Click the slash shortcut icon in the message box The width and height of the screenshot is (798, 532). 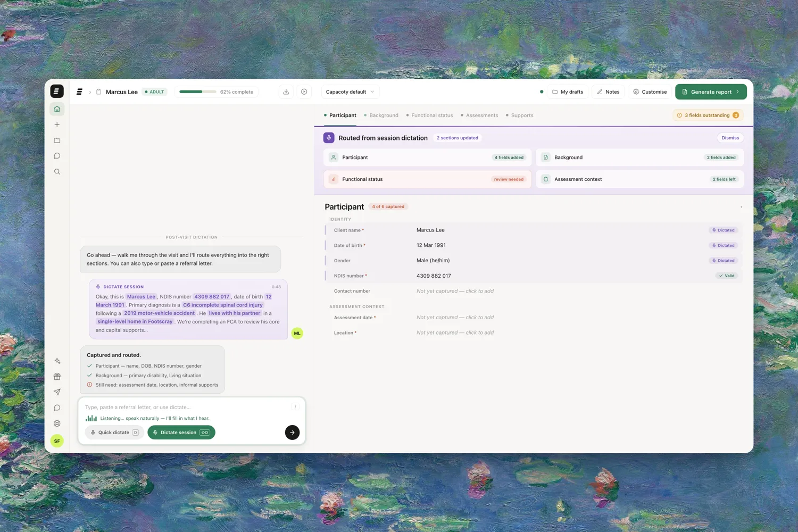pos(295,407)
